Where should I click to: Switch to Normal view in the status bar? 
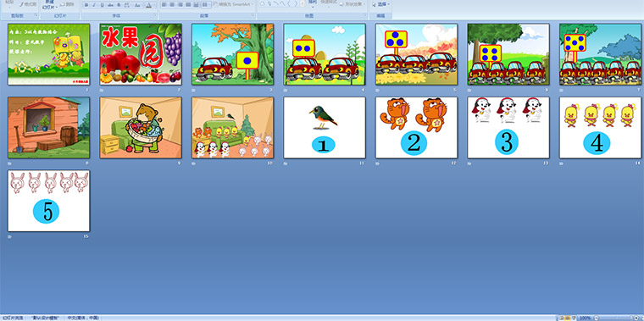tap(562, 318)
